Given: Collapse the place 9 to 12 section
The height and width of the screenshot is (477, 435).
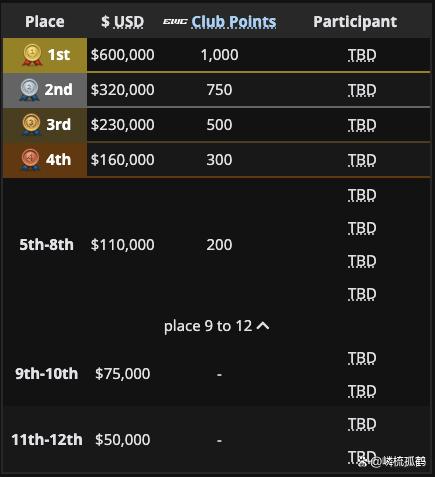Looking at the screenshot, I should point(217,326).
